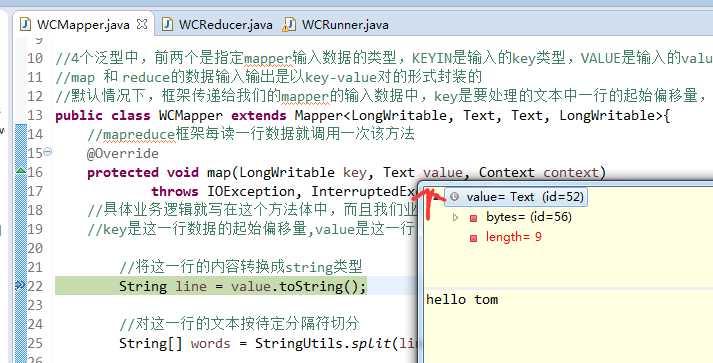The image size is (713, 363).
Task: Click line number 25 in the gutter
Action: (x=35, y=343)
